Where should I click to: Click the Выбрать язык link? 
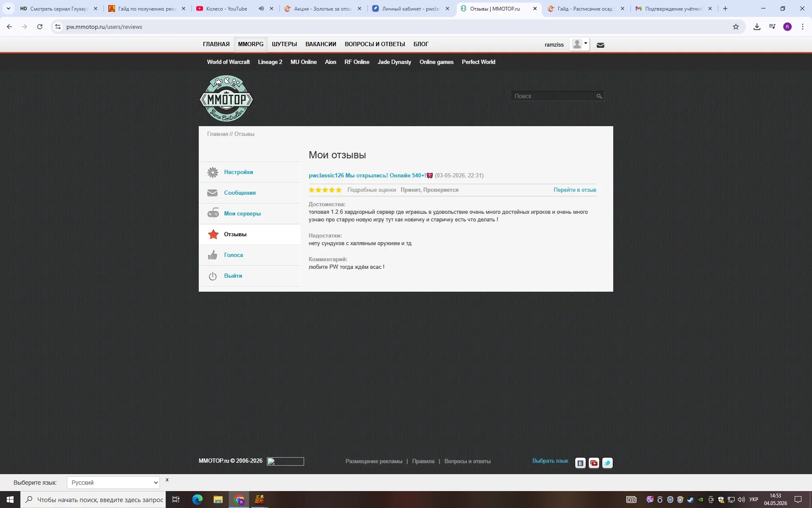coord(550,461)
